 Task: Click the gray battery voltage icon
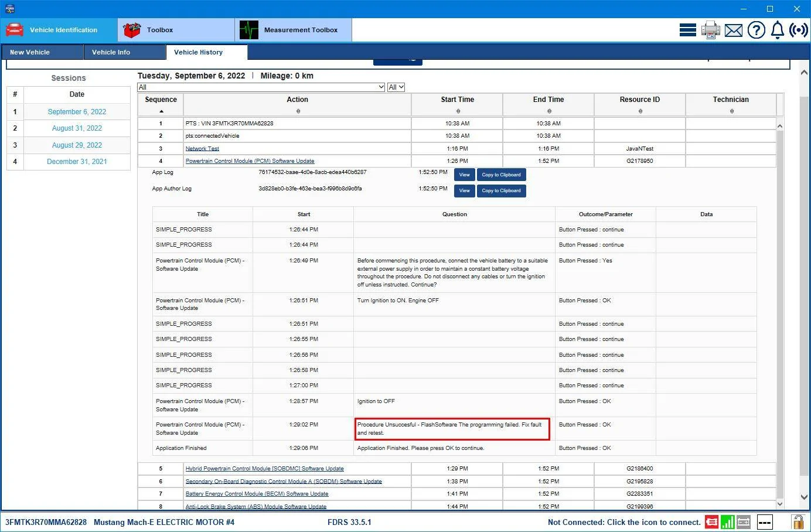(744, 521)
